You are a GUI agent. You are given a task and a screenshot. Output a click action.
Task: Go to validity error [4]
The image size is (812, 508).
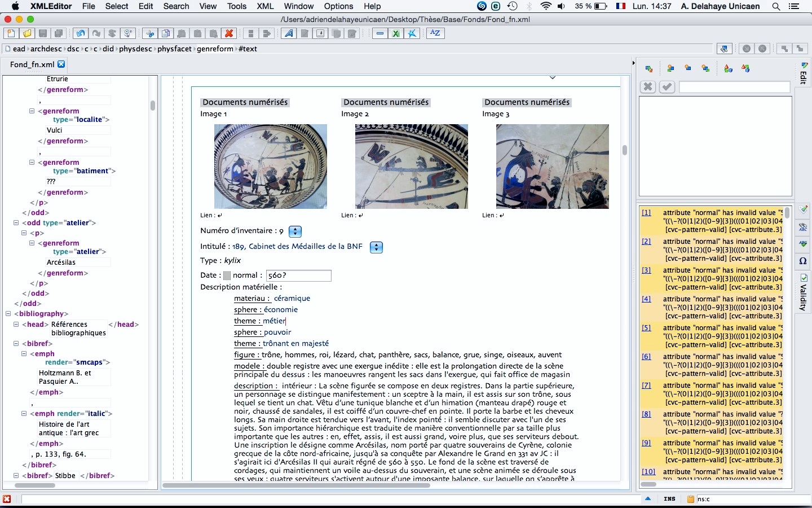[646, 299]
